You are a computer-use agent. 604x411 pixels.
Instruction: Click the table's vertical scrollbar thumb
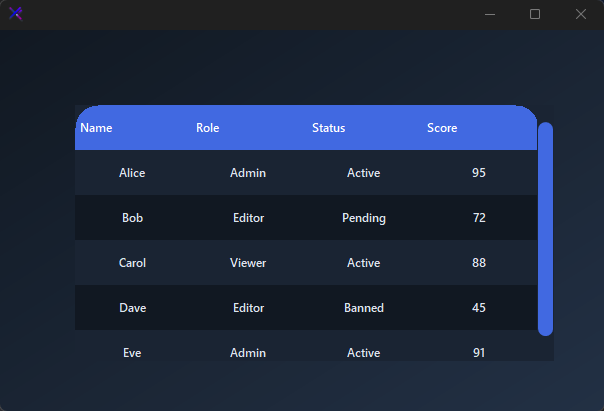(x=545, y=229)
